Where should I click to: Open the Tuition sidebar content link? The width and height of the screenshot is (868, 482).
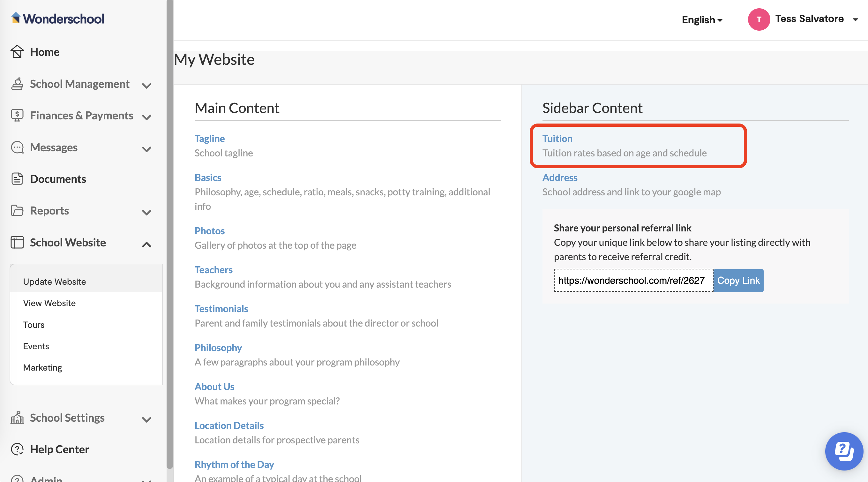[x=557, y=139]
